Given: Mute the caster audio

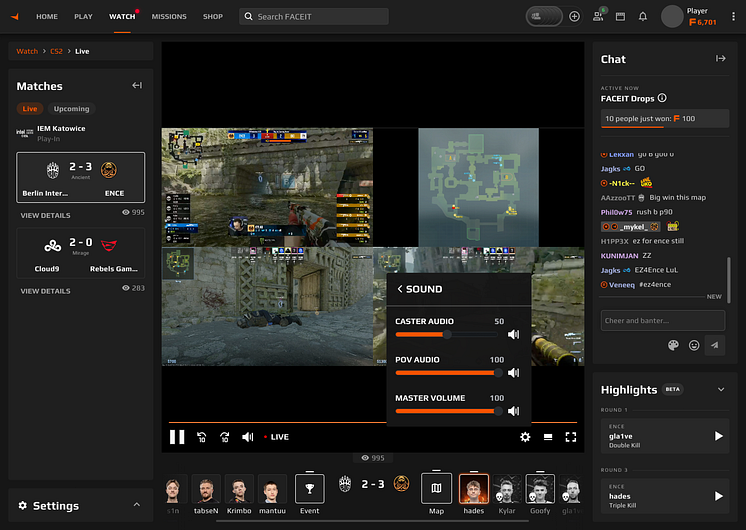Looking at the screenshot, I should coord(513,334).
